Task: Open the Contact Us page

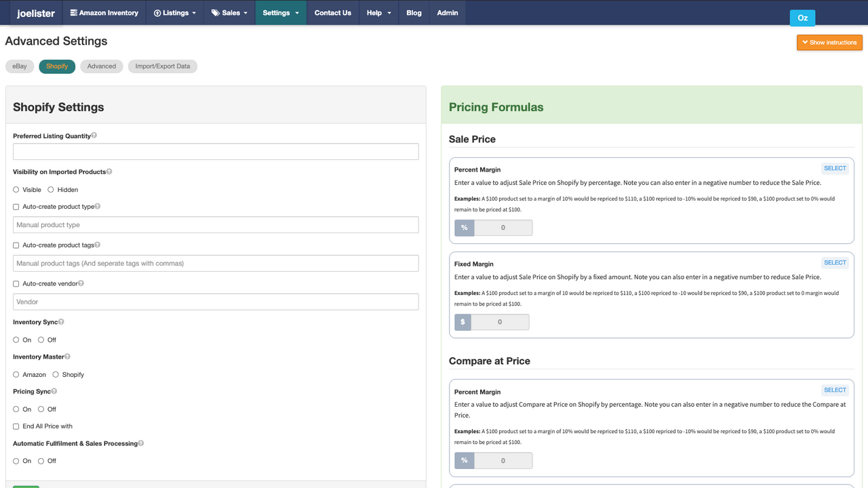Action: pyautogui.click(x=332, y=12)
